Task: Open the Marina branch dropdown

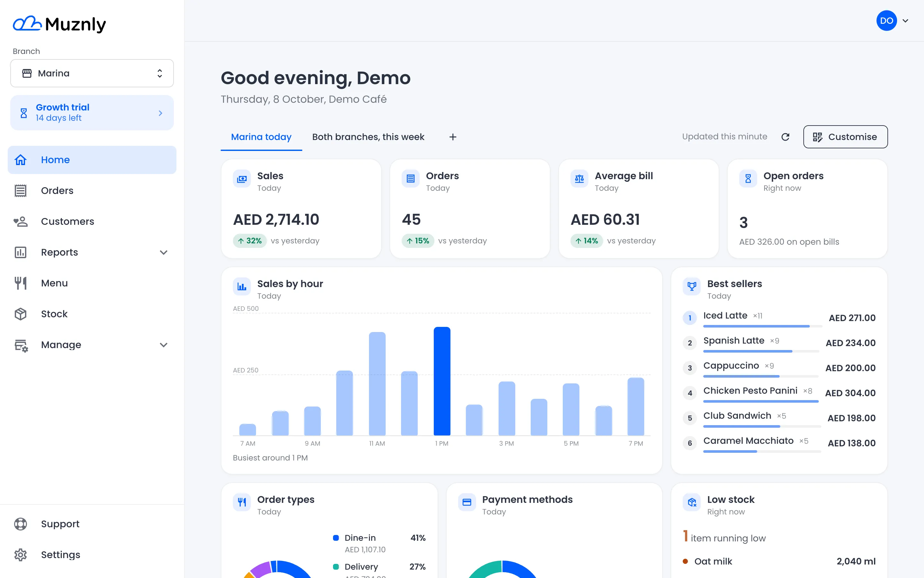Action: [x=92, y=73]
